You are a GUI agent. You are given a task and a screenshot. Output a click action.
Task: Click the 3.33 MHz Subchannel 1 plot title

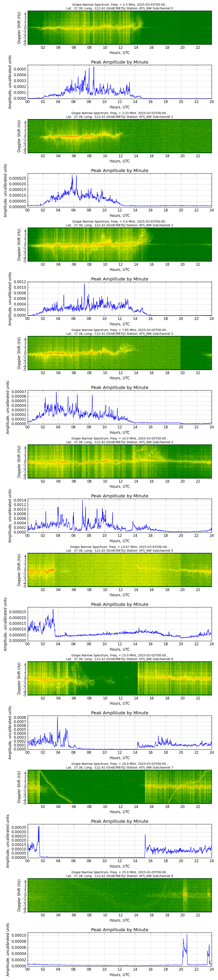click(119, 115)
